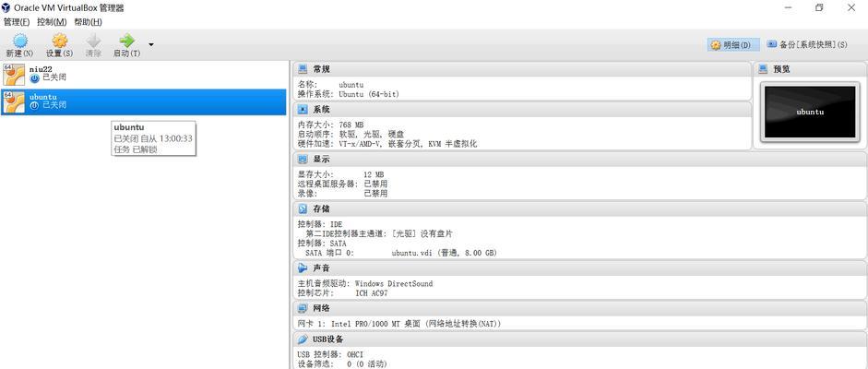Viewport: 868px width, 369px height.
Task: Click 控制器: SATA storage line
Action: click(x=322, y=244)
